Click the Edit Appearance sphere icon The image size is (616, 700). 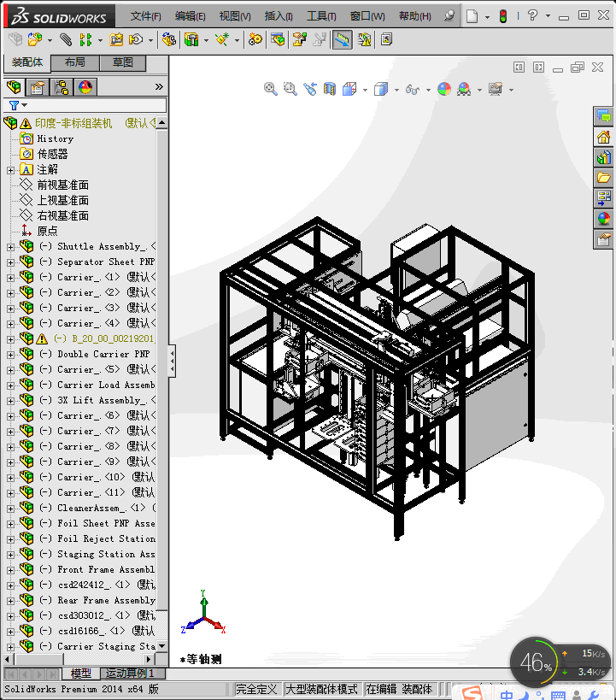click(444, 89)
